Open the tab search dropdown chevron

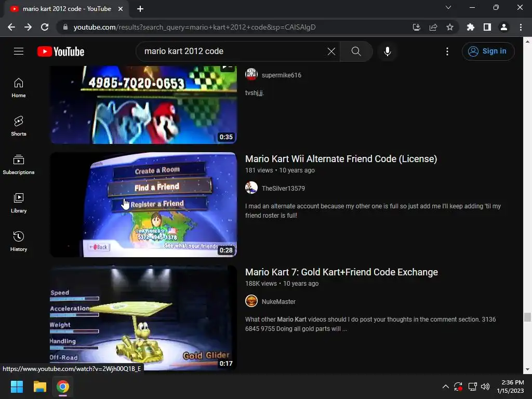[448, 7]
